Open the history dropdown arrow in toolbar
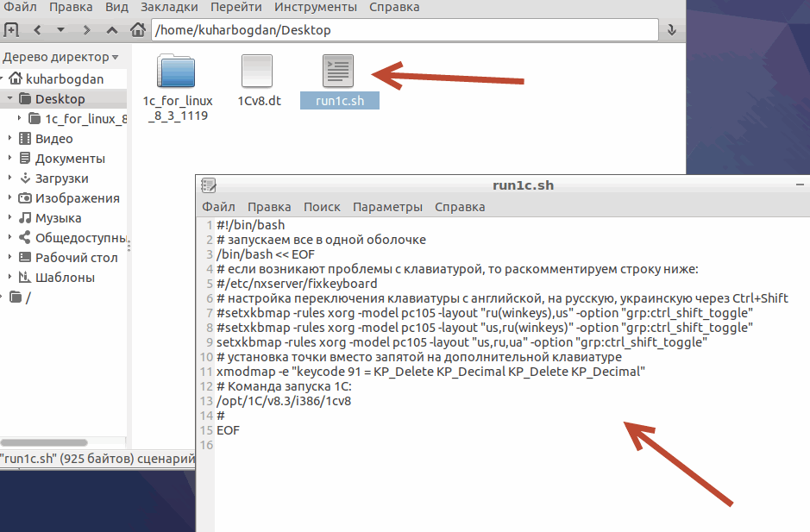The width and height of the screenshot is (810, 532). [60, 30]
